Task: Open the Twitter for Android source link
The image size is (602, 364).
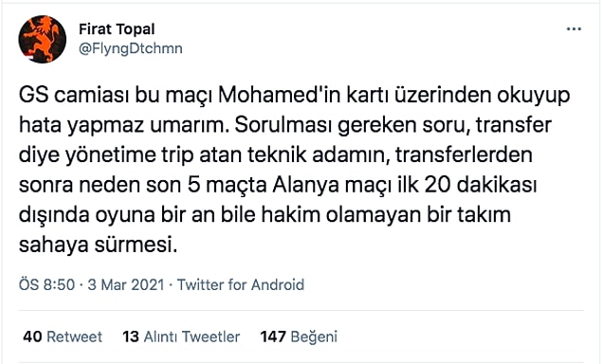Action: coord(241,285)
